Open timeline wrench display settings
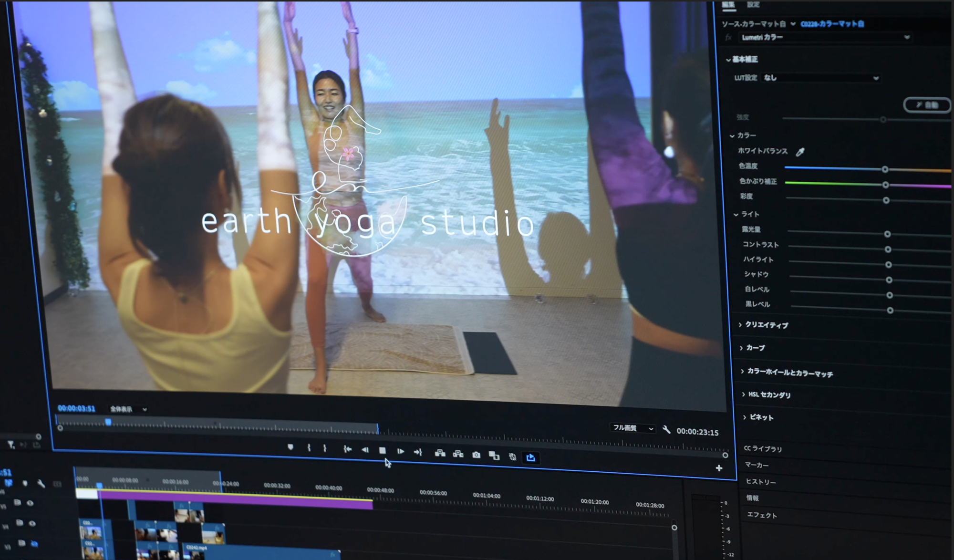 [41, 484]
